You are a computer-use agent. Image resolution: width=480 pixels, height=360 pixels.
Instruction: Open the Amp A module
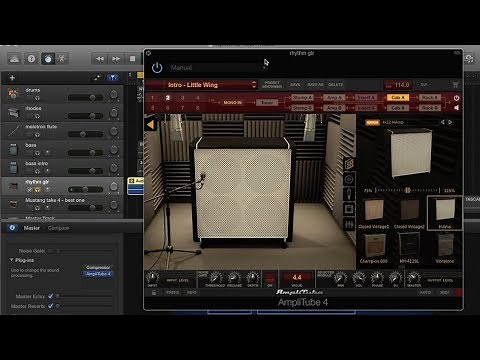(x=334, y=97)
